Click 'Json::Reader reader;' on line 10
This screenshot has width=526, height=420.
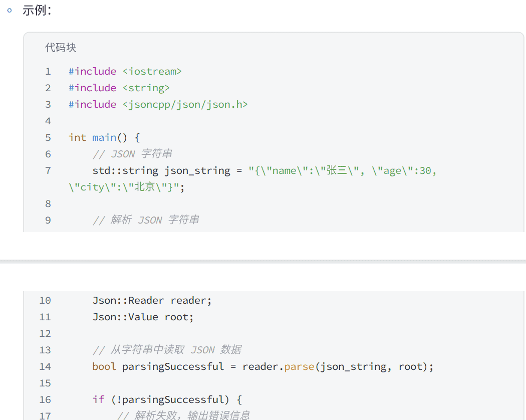pyautogui.click(x=152, y=300)
